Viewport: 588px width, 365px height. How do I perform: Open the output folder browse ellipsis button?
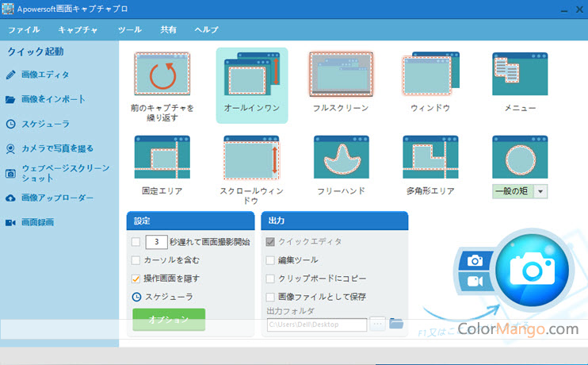378,324
